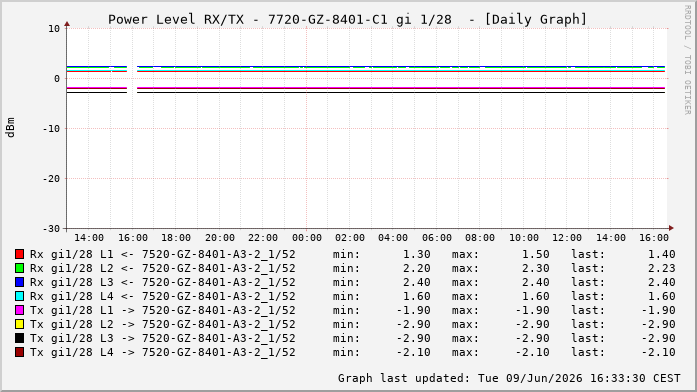This screenshot has height=392, width=697.
Task: Click the Rx L1 max value 1.50
Action: (x=536, y=254)
